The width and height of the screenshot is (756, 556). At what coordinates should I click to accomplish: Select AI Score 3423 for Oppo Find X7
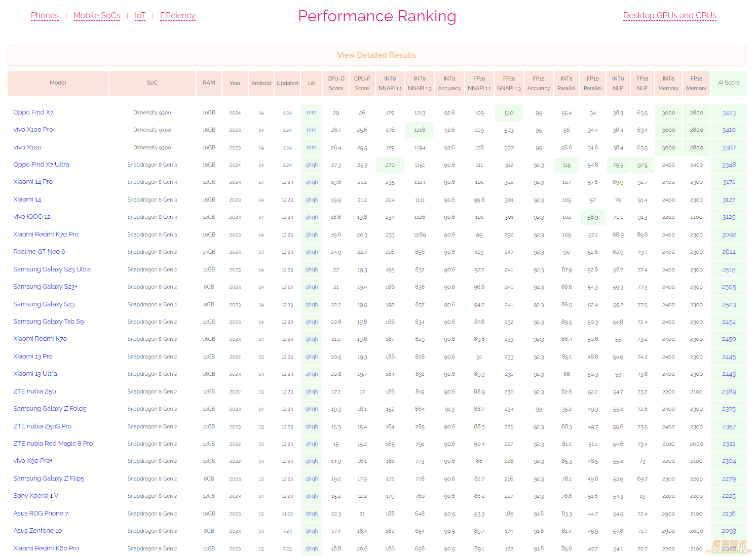pyautogui.click(x=729, y=113)
